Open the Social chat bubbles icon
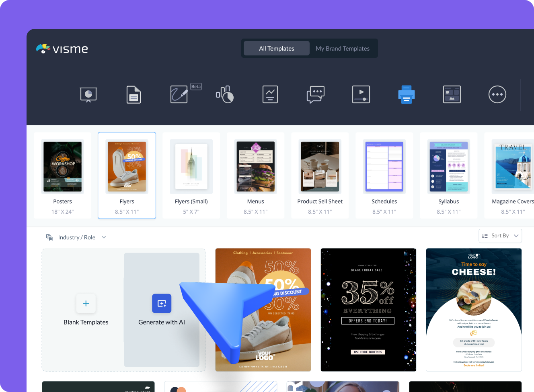This screenshot has width=534, height=392. click(316, 95)
